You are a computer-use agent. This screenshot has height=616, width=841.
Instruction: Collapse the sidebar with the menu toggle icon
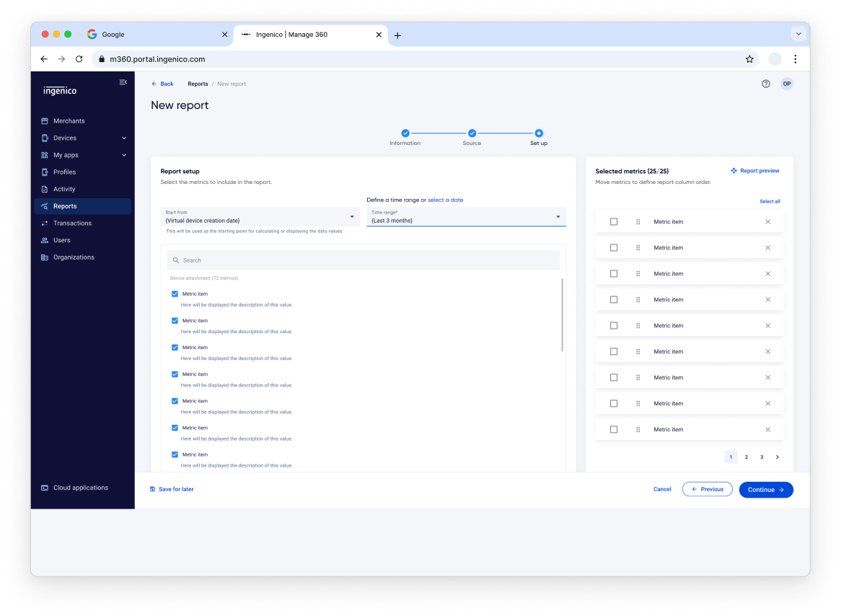pos(123,82)
